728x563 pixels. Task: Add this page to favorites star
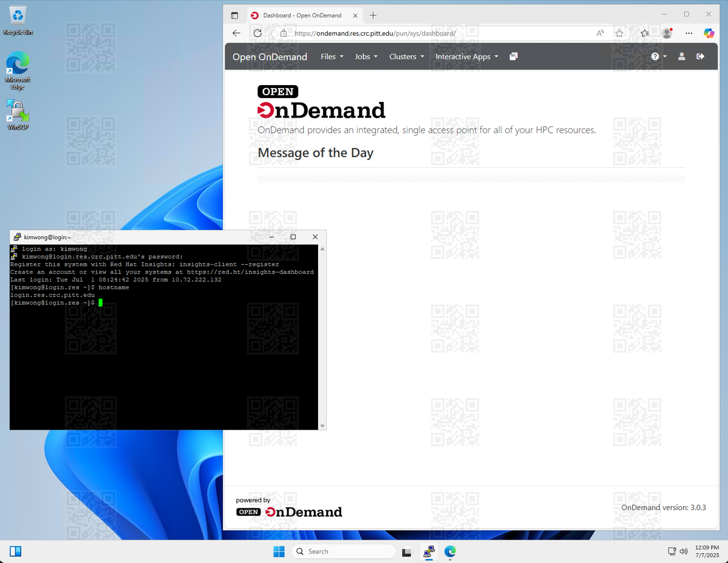point(619,33)
